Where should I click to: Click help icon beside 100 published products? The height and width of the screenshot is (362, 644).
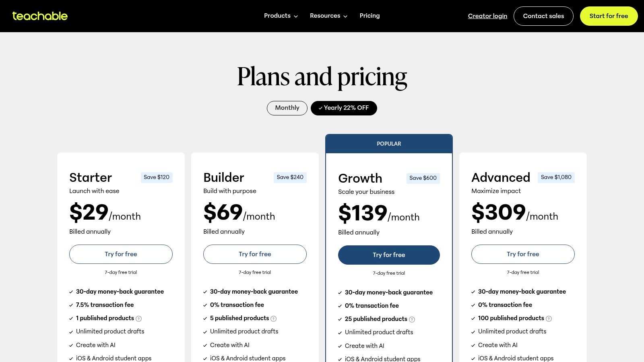coord(549,319)
